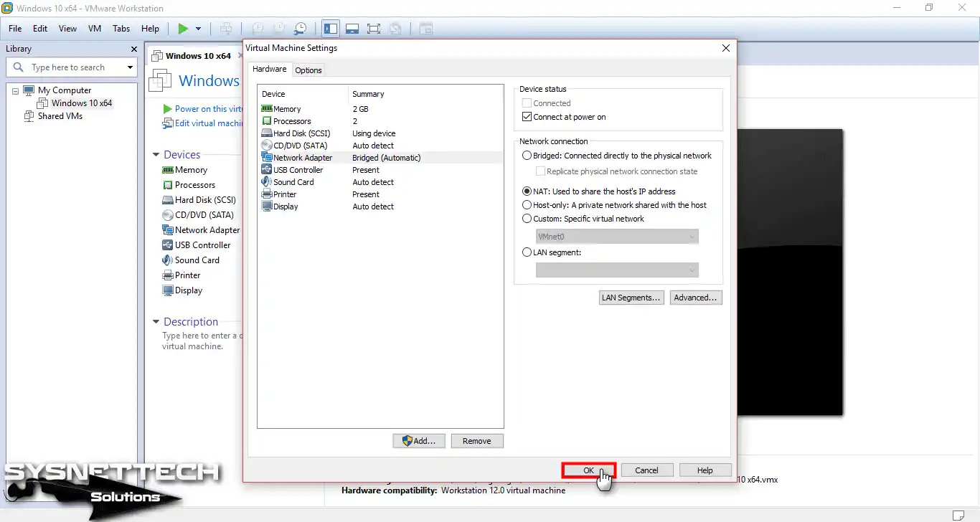This screenshot has height=522, width=980.
Task: Click the full screen mode toolbar icon
Action: coord(374,28)
